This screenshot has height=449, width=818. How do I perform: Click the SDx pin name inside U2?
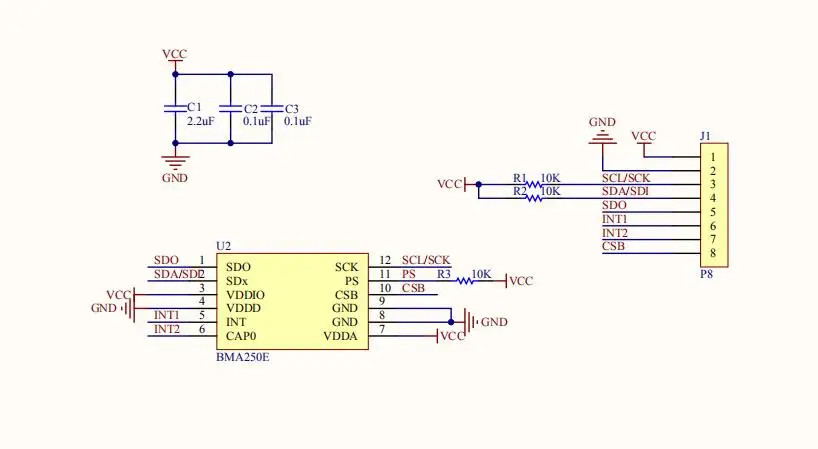click(x=237, y=281)
